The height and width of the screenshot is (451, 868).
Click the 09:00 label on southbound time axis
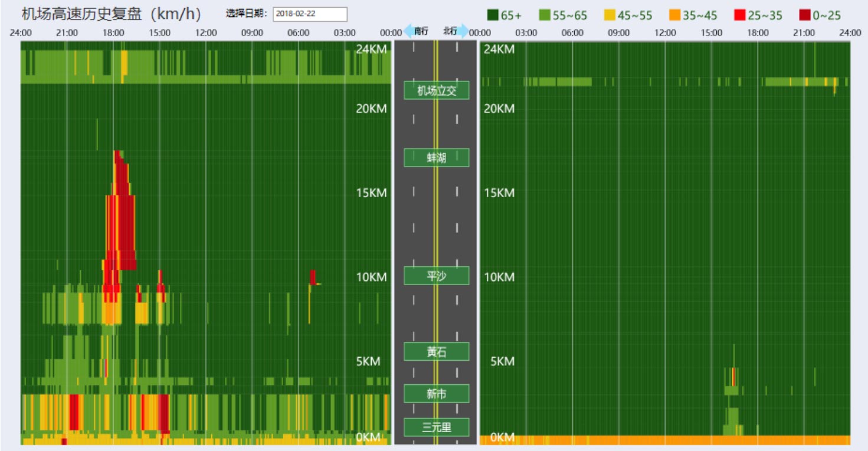252,33
